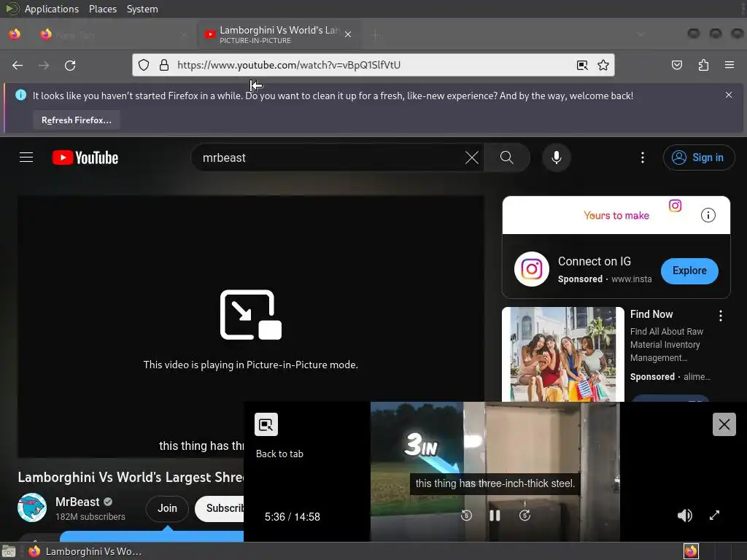Click the Refresh Firefox… button

(76, 120)
